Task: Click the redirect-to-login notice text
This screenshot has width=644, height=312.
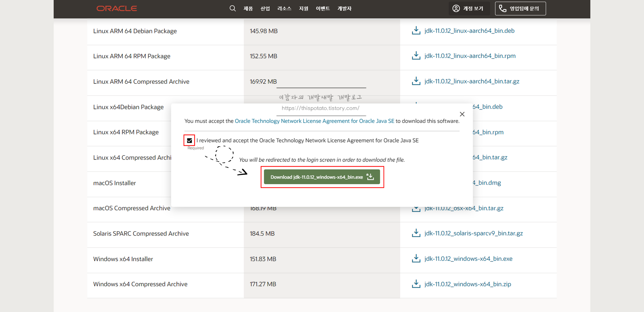Action: [x=322, y=160]
